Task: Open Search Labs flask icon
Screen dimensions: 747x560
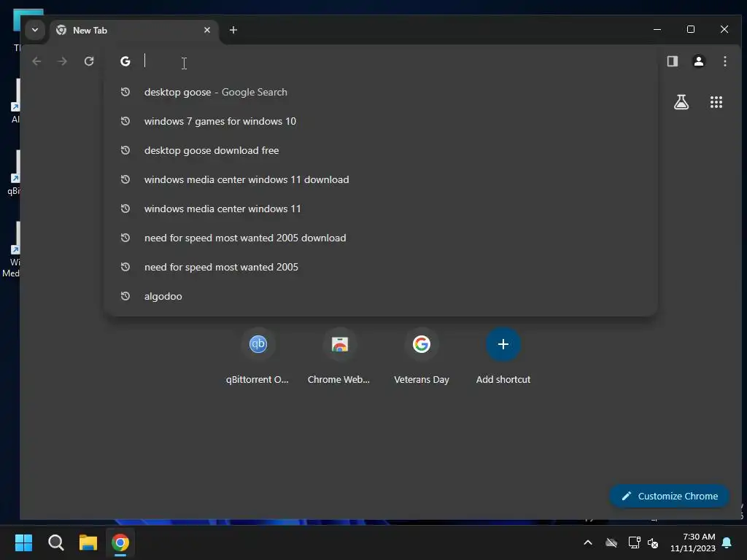Action: coord(681,102)
